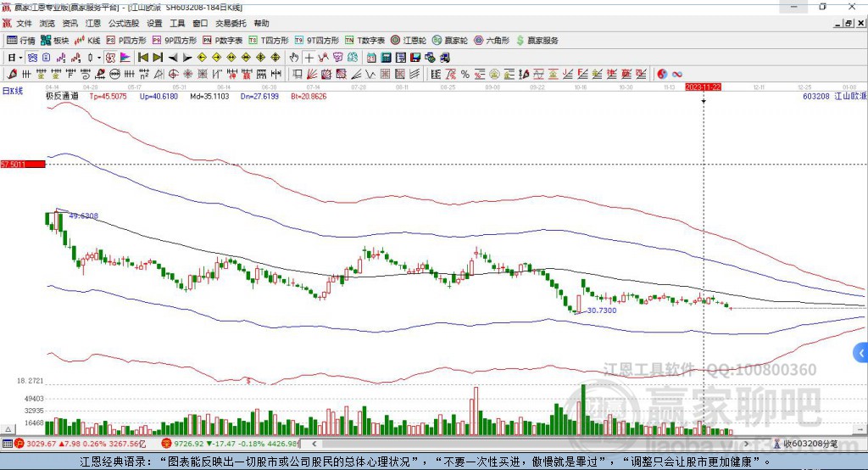
Task: Open the T数字表 tool
Action: pos(364,41)
